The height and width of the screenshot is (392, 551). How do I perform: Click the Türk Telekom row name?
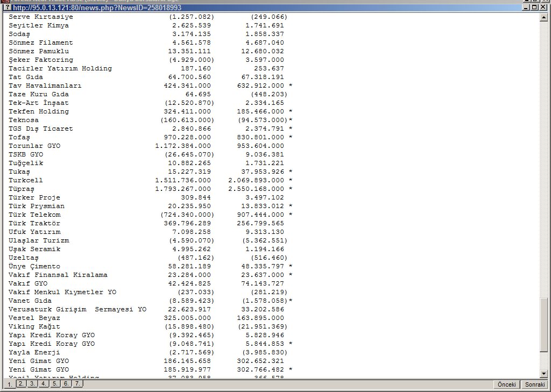tap(34, 215)
